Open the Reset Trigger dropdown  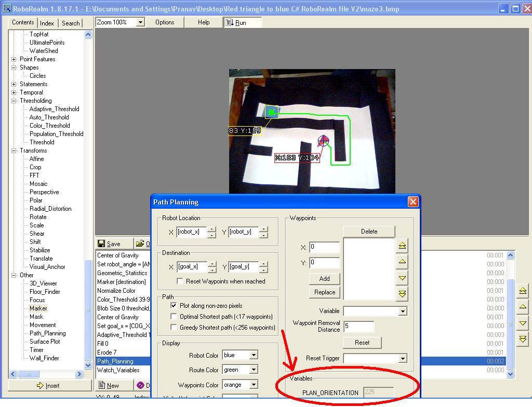click(402, 359)
